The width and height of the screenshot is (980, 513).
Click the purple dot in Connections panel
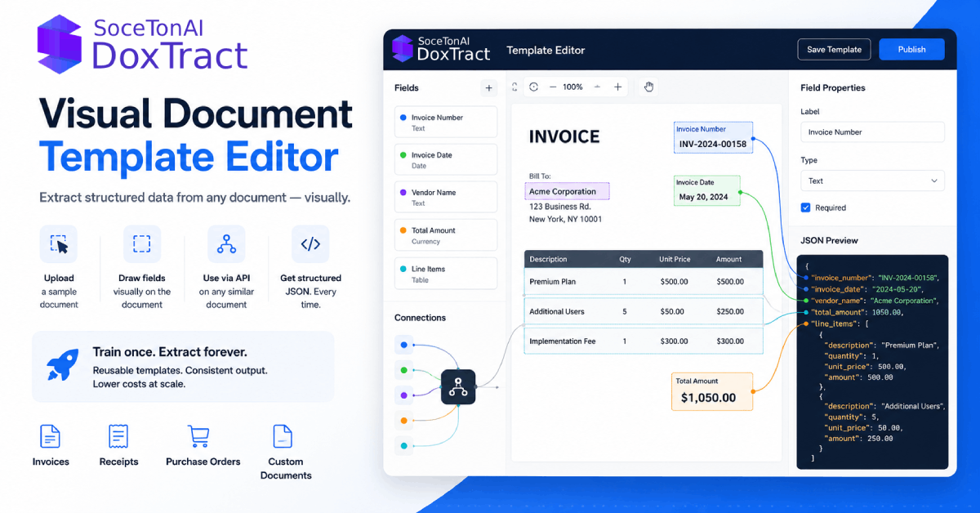coord(403,395)
